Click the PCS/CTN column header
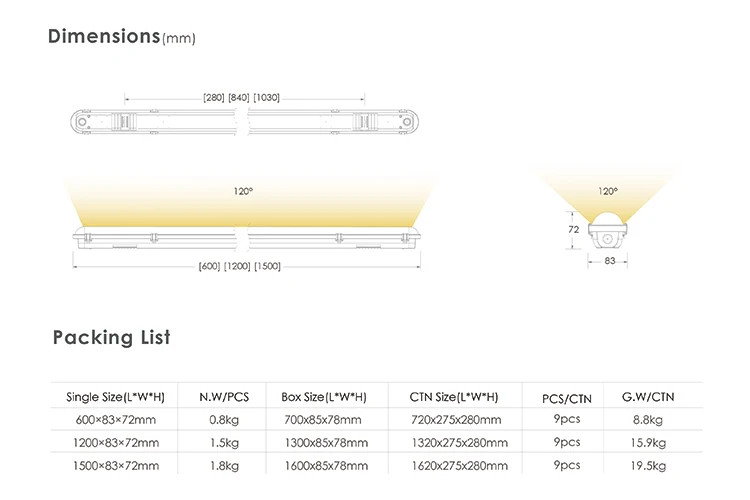This screenshot has width=750, height=500. pos(566,398)
